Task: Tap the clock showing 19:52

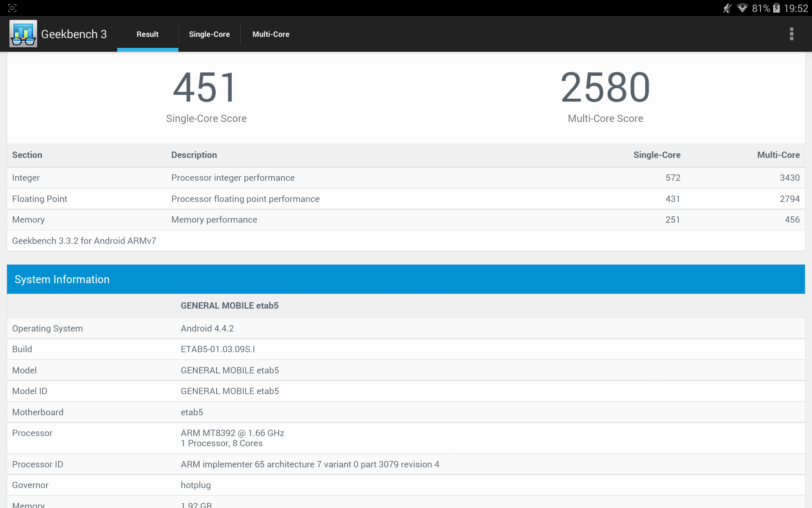Action: tap(796, 8)
